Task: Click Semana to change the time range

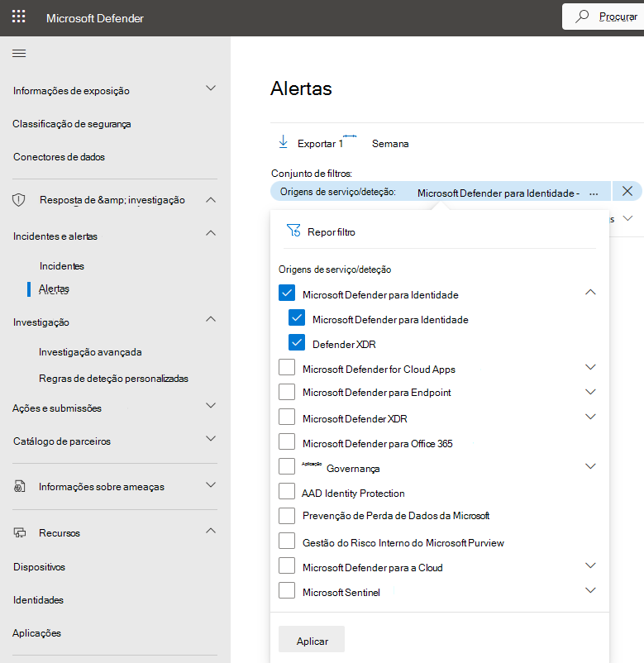Action: [389, 143]
